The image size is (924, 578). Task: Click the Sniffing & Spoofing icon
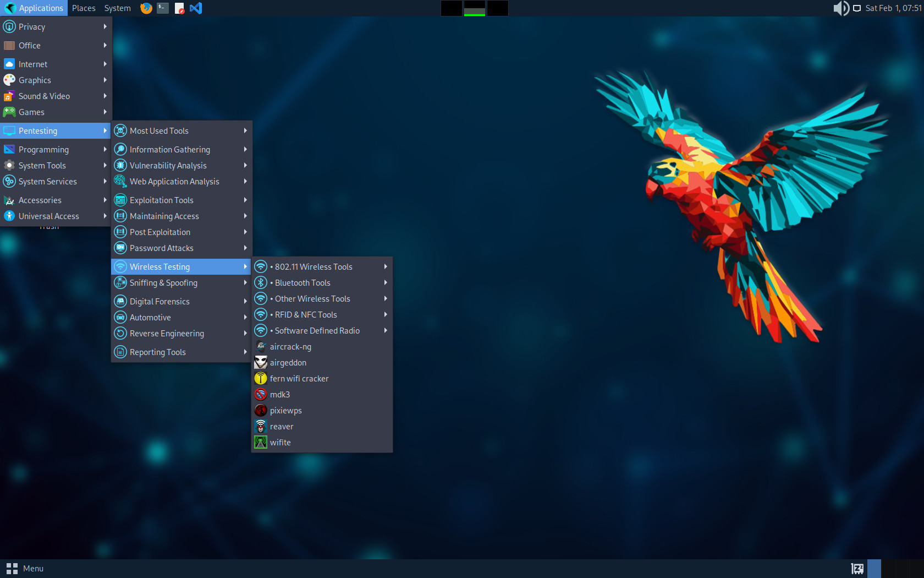(x=120, y=283)
